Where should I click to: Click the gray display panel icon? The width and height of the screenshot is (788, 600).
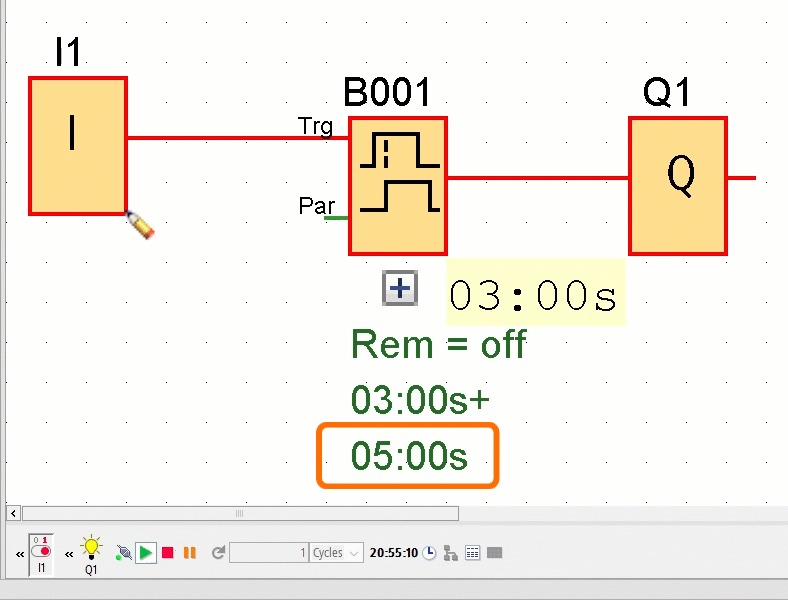click(x=495, y=553)
